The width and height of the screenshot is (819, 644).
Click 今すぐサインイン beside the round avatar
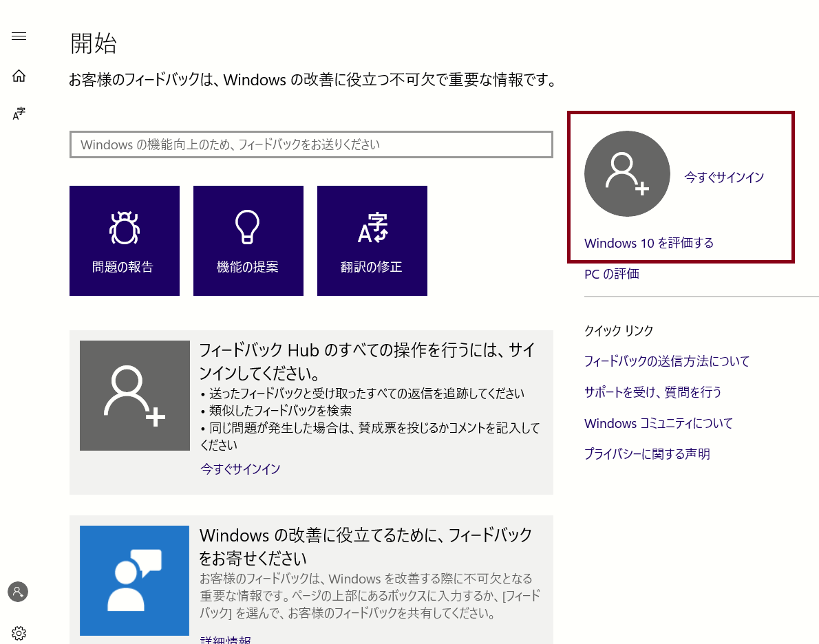[x=724, y=178]
